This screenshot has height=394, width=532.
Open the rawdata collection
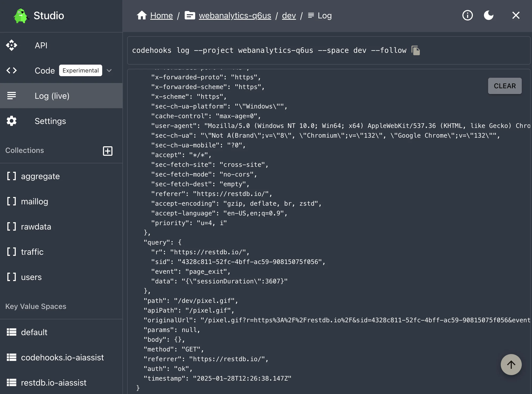click(61, 226)
